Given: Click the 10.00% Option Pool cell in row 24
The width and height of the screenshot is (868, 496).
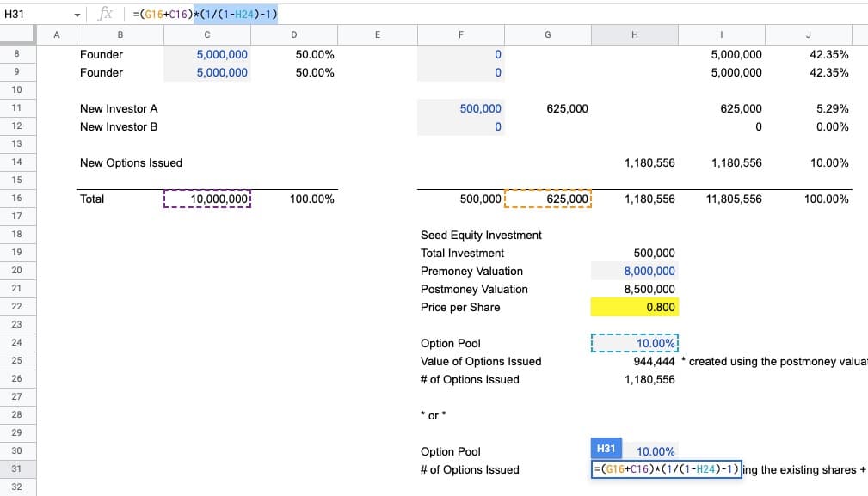Looking at the screenshot, I should [634, 344].
